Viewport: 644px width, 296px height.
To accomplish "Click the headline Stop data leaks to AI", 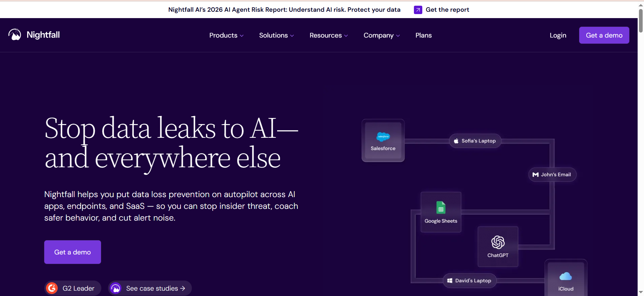I will coord(171,128).
